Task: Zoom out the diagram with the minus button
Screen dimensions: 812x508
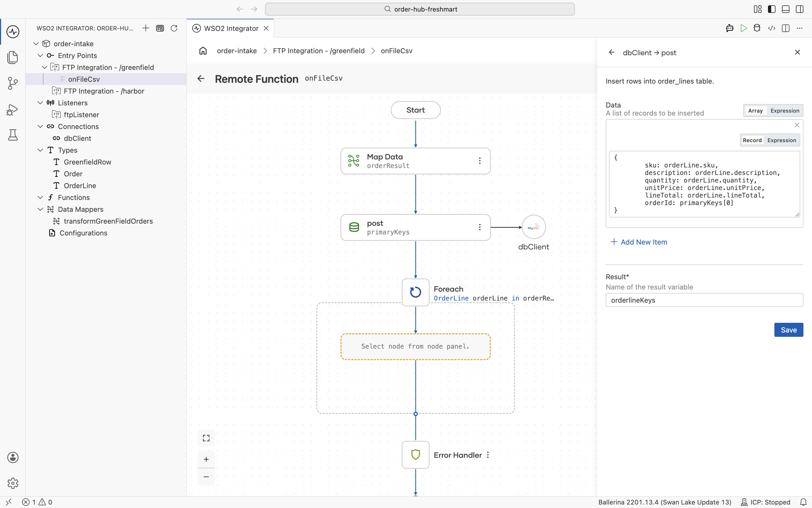Action: [x=206, y=477]
